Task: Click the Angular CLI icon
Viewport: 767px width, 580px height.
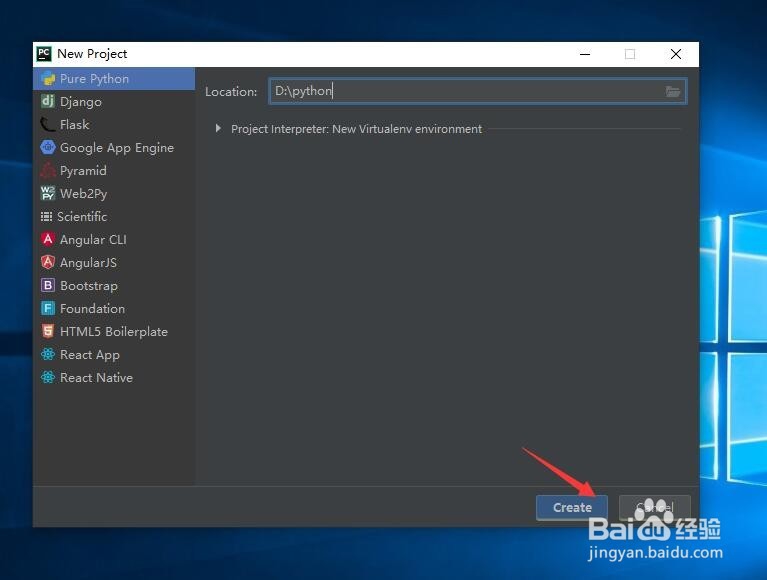Action: click(x=48, y=239)
